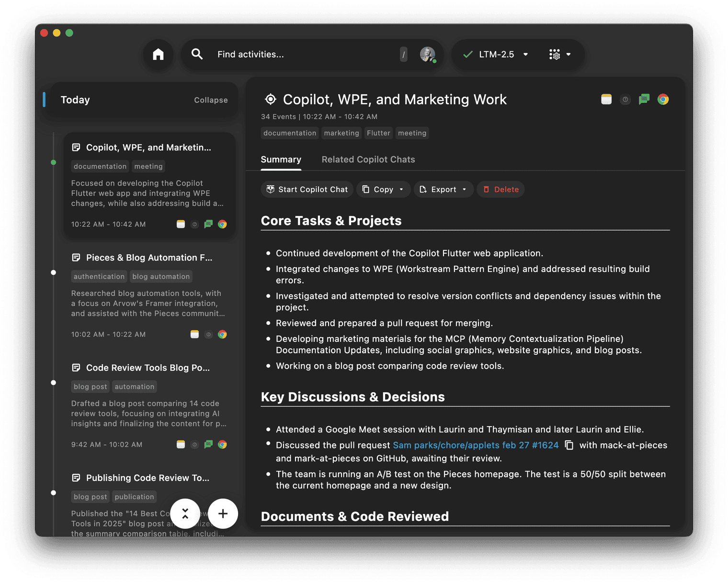The height and width of the screenshot is (583, 728).
Task: Click question-mark icon on the Pieces & Blog Automation card
Action: [x=208, y=335]
